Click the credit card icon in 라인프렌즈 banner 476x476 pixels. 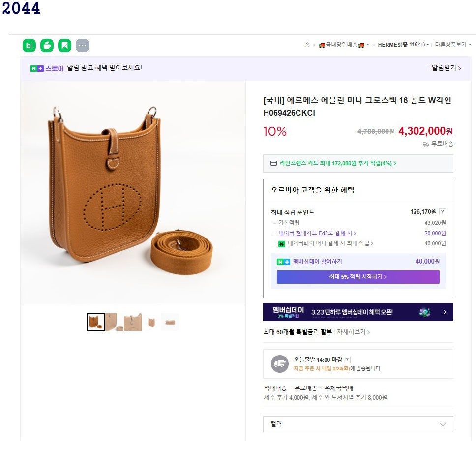(x=274, y=163)
